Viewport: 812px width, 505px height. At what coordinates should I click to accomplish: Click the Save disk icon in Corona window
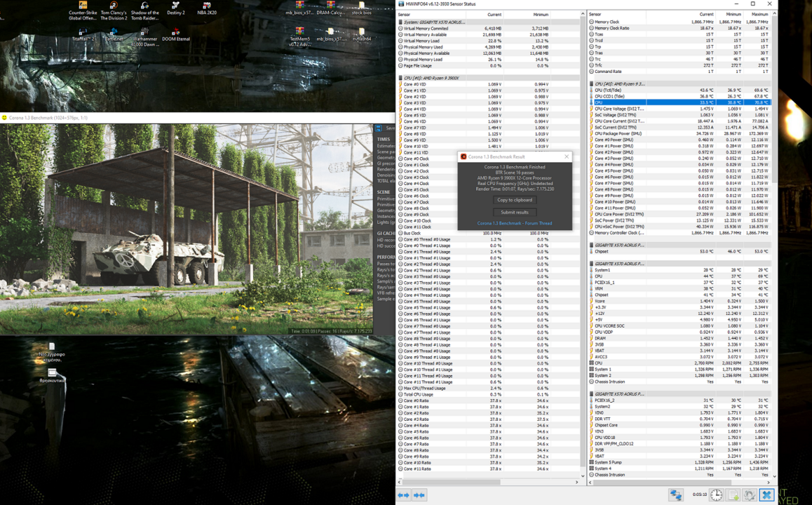tap(379, 128)
